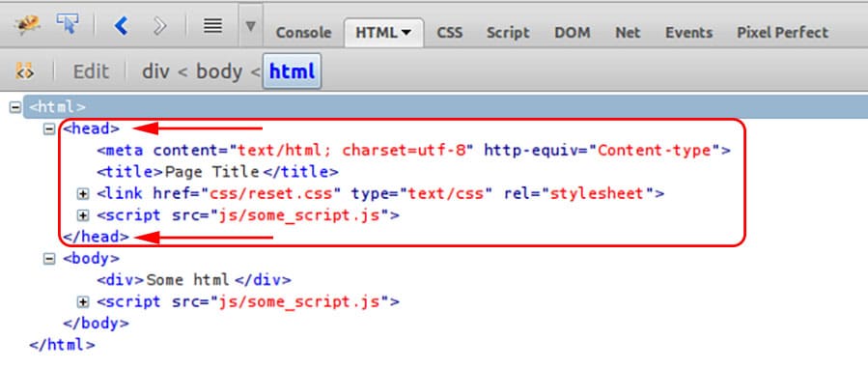The width and height of the screenshot is (868, 369).
Task: Click the Content-type http-equiv value
Action: coord(656,150)
